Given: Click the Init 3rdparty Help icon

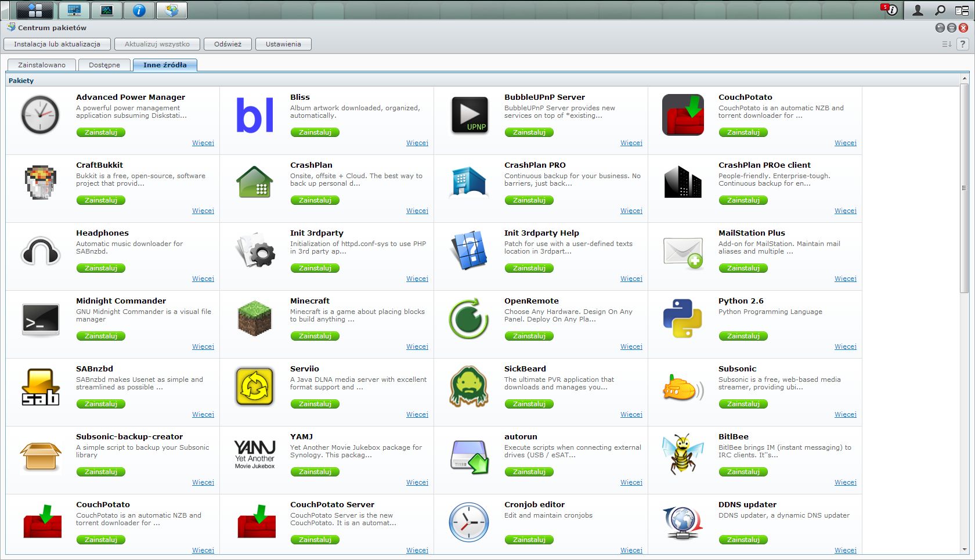Looking at the screenshot, I should pyautogui.click(x=468, y=250).
